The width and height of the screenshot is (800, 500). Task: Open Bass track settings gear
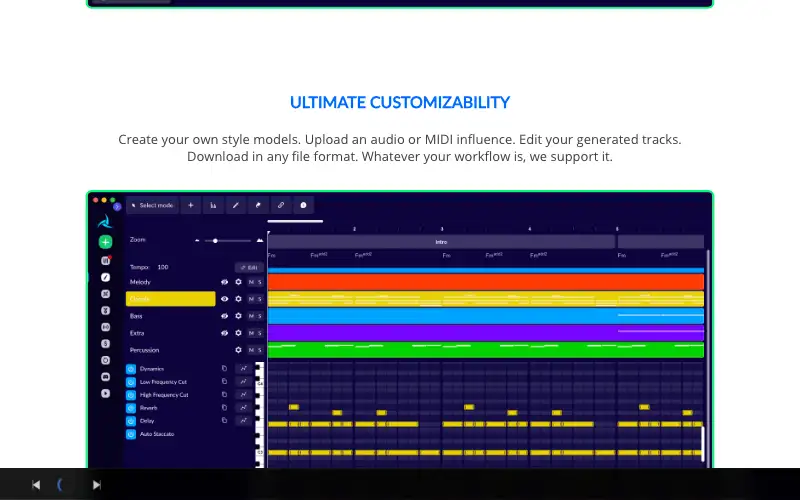(238, 316)
